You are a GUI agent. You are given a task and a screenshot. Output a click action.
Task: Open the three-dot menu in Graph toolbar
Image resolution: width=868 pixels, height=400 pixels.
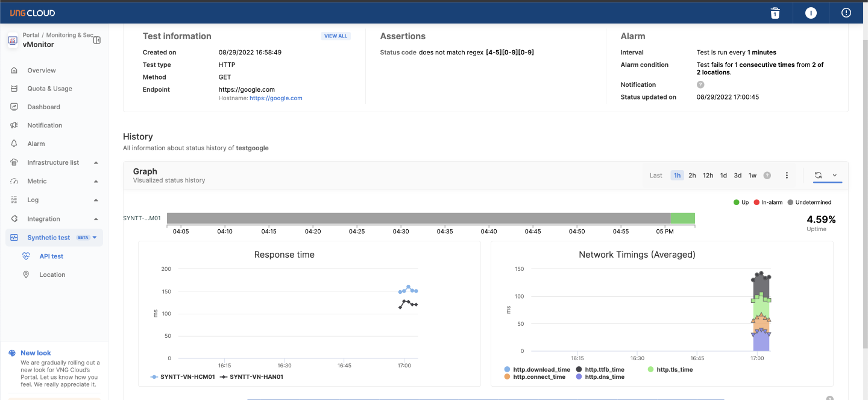pos(787,176)
